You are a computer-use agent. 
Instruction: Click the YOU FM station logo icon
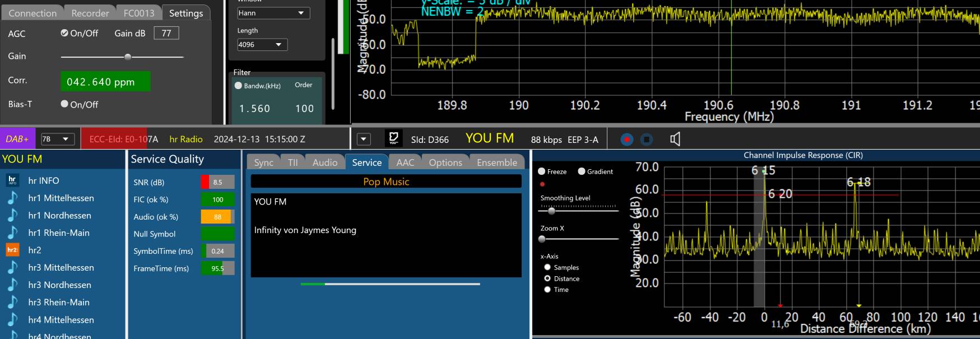pos(393,139)
